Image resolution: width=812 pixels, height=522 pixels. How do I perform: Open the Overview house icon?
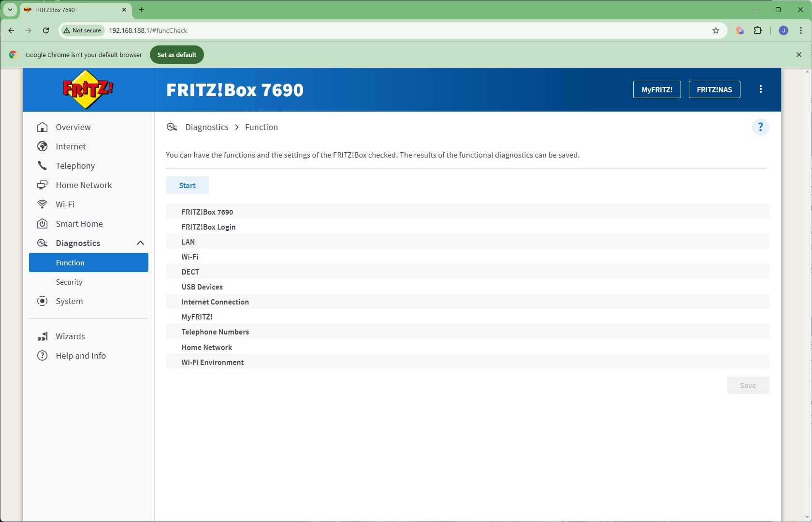(43, 127)
